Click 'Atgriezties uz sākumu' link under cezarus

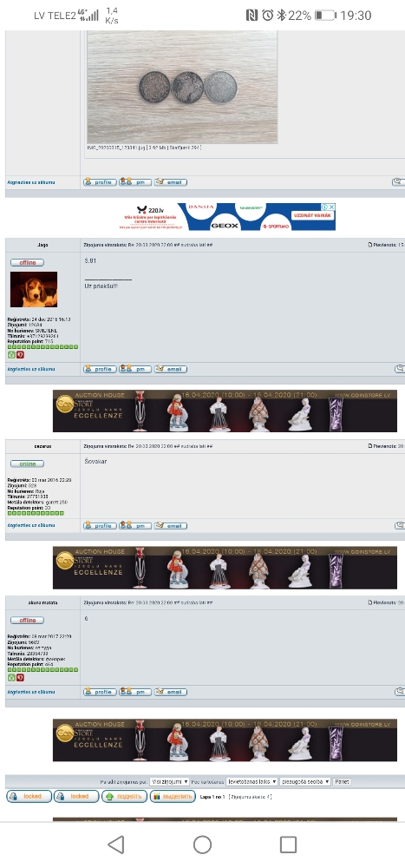(x=31, y=526)
